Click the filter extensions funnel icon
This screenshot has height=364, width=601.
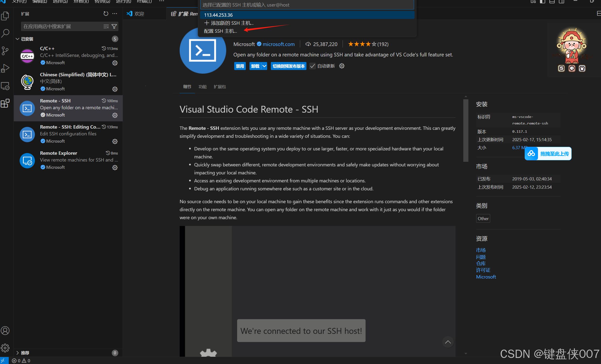114,26
